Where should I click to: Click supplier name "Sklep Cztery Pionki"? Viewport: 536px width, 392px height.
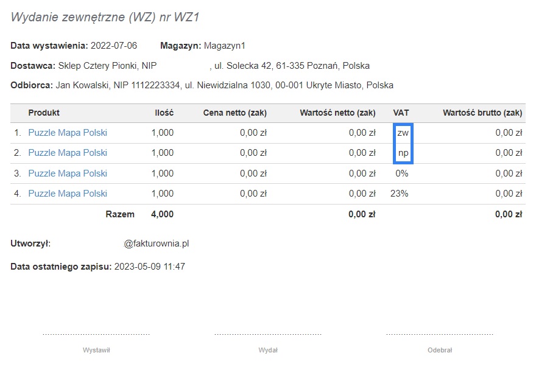pos(98,66)
